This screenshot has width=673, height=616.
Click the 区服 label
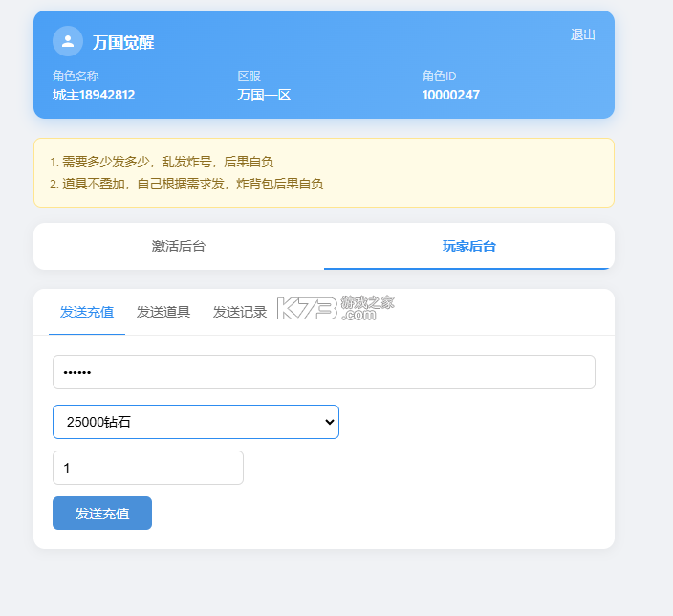[249, 76]
